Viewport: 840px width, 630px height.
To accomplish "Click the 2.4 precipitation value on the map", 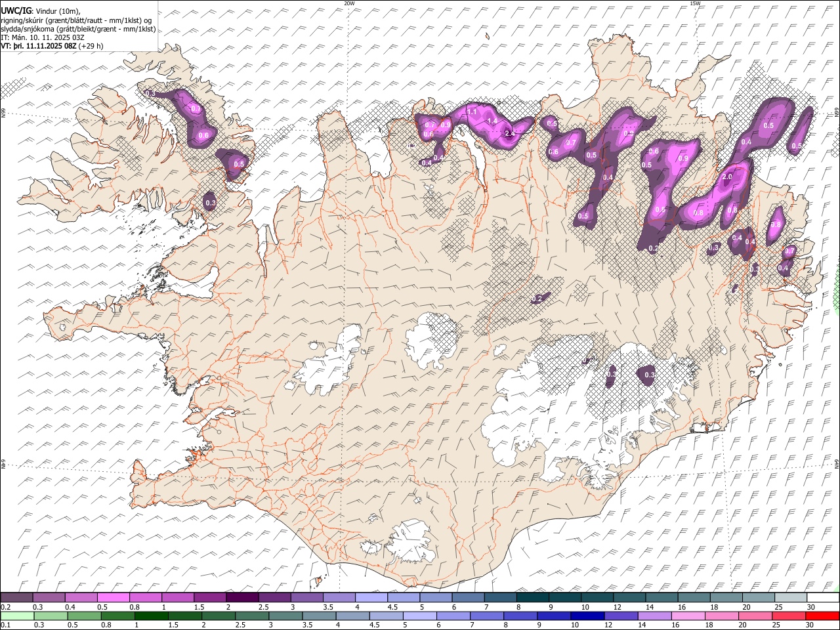I will pos(510,133).
